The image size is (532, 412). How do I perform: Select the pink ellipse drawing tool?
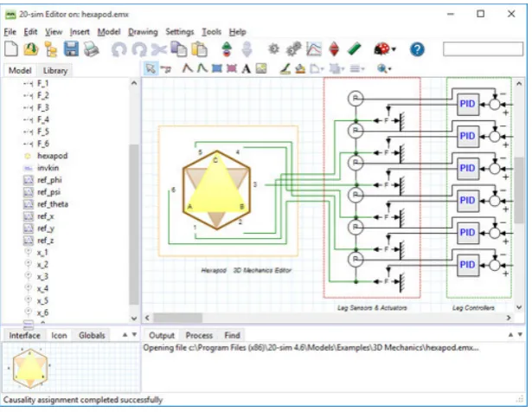pyautogui.click(x=231, y=68)
